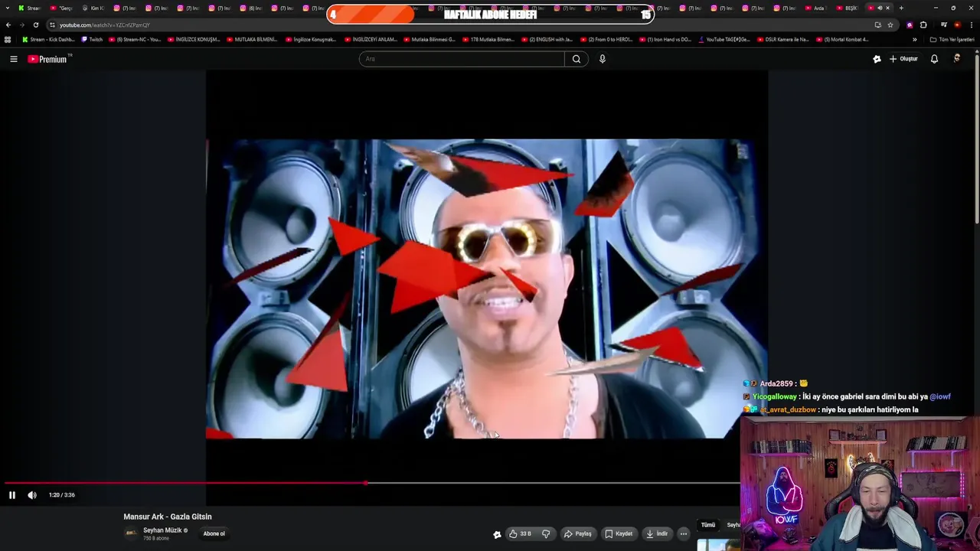The height and width of the screenshot is (551, 980).
Task: Open the Tüm Yer İşaretleri folder
Action: [952, 39]
